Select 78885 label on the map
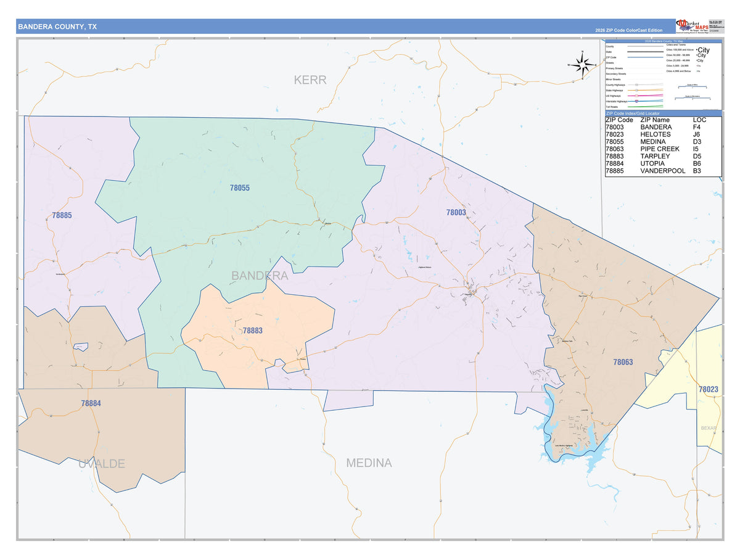740x560 pixels. tap(62, 216)
